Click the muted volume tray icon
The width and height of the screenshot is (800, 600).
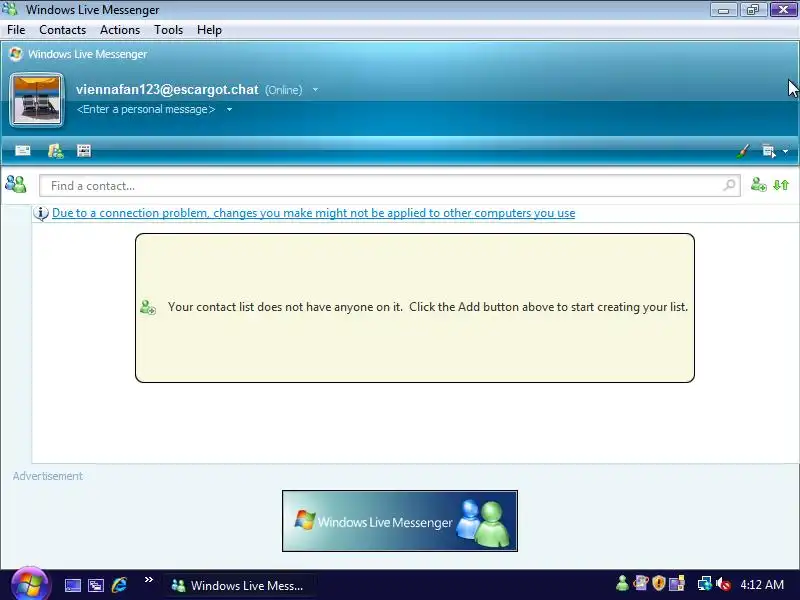(x=723, y=584)
